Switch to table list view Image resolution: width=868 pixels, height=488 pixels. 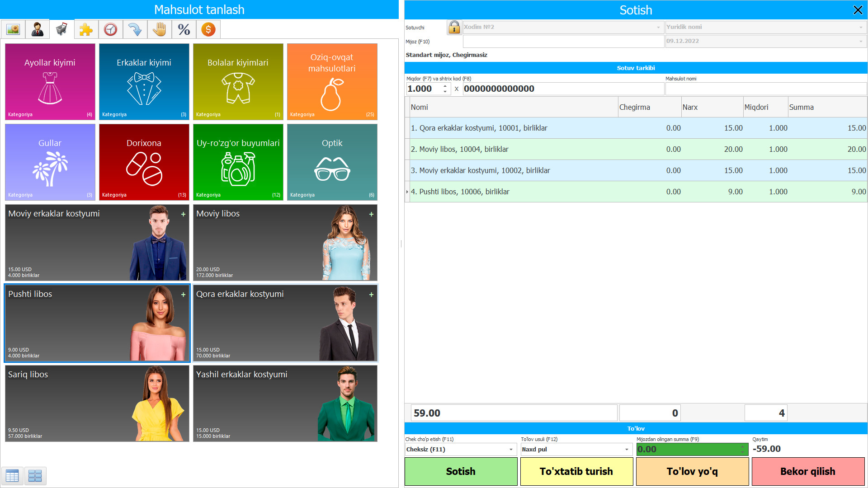(x=12, y=476)
